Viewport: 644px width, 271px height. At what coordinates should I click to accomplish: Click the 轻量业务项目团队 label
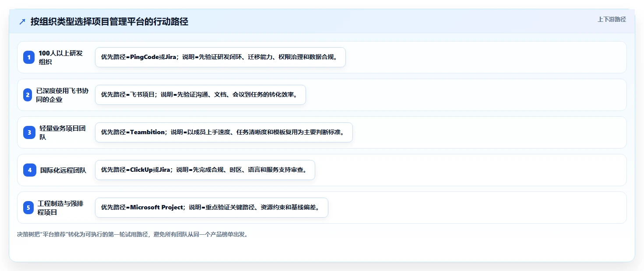[x=63, y=132]
